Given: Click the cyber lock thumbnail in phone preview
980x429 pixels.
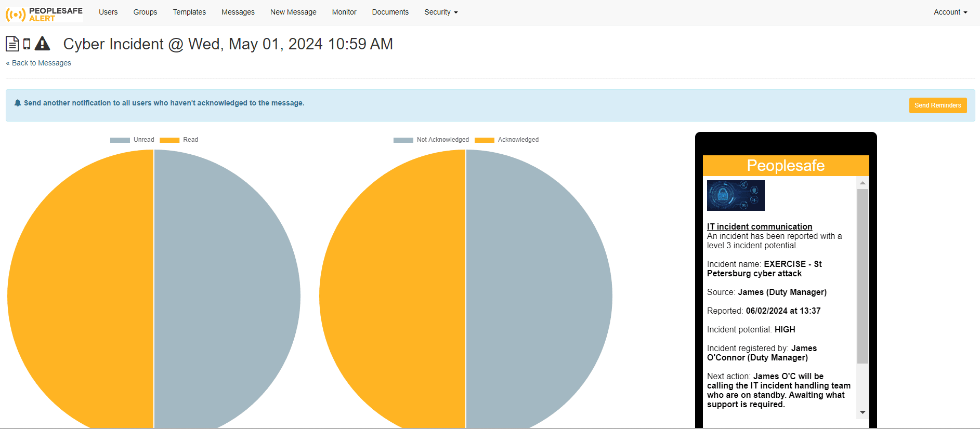Looking at the screenshot, I should pyautogui.click(x=736, y=195).
